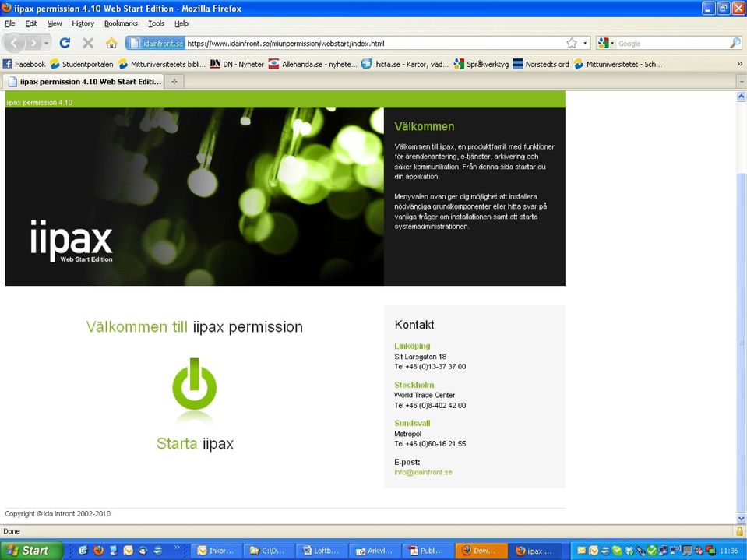Switch to the iipax ... Firefox taskbar window
Viewport: 747px width, 560px height.
coord(534,551)
